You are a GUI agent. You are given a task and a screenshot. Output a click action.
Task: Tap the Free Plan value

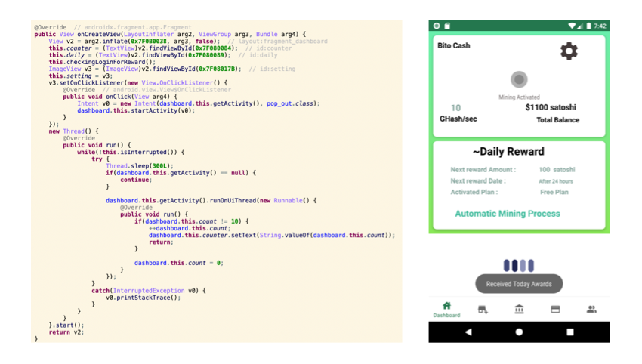(554, 193)
